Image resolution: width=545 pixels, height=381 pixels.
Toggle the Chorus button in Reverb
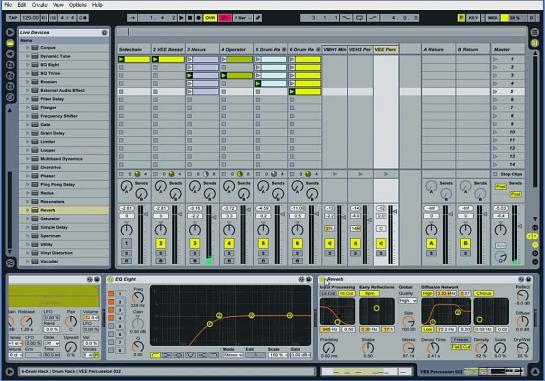click(483, 294)
